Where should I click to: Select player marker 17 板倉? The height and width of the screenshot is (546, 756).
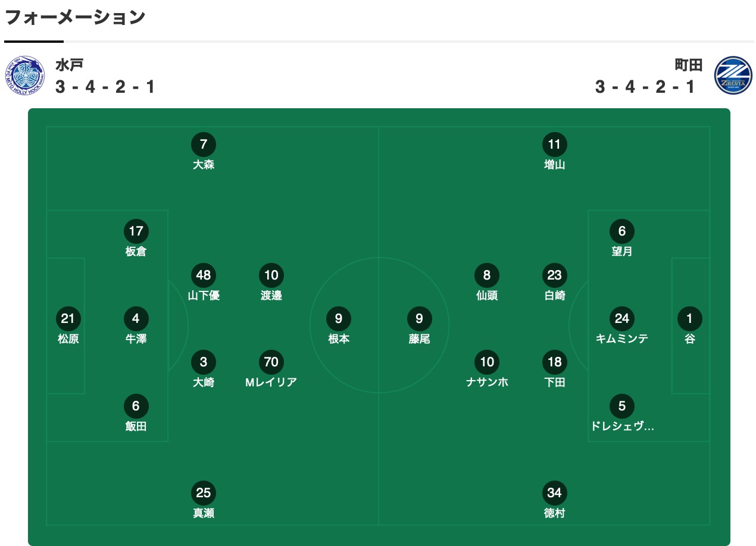pos(136,231)
